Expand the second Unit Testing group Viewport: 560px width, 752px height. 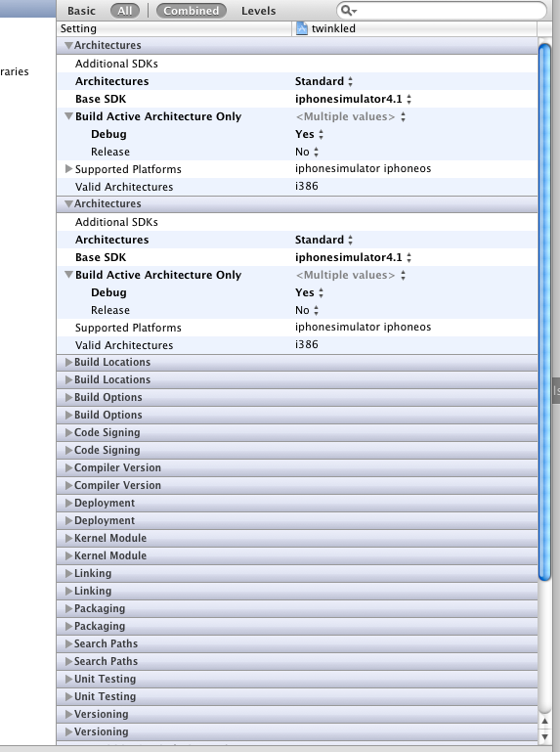[x=68, y=696]
